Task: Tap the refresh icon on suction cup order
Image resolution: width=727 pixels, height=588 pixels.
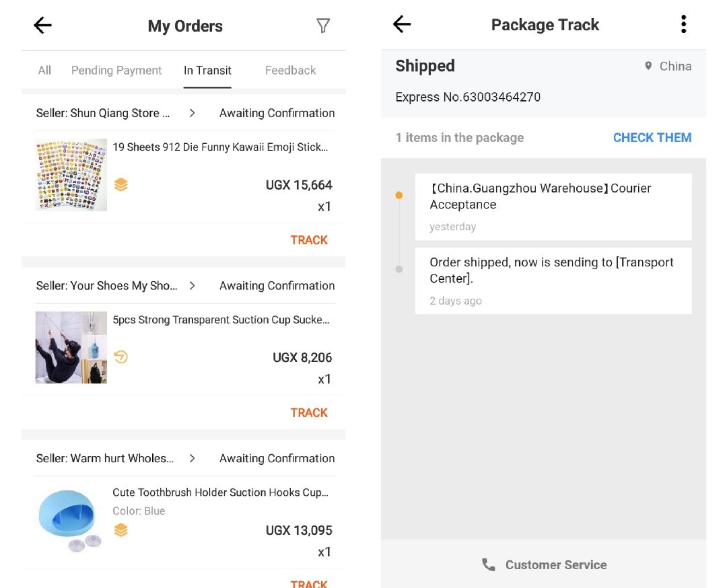Action: pos(120,357)
